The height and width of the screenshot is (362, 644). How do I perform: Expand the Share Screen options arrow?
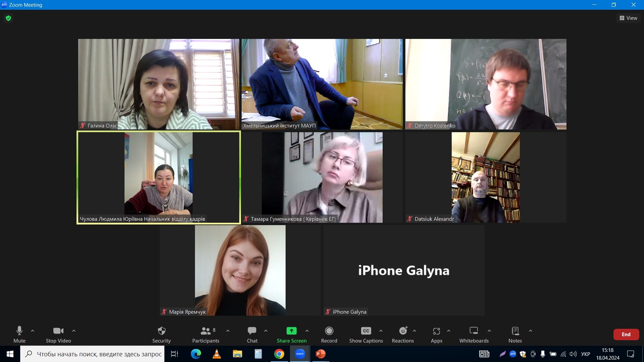click(x=307, y=331)
